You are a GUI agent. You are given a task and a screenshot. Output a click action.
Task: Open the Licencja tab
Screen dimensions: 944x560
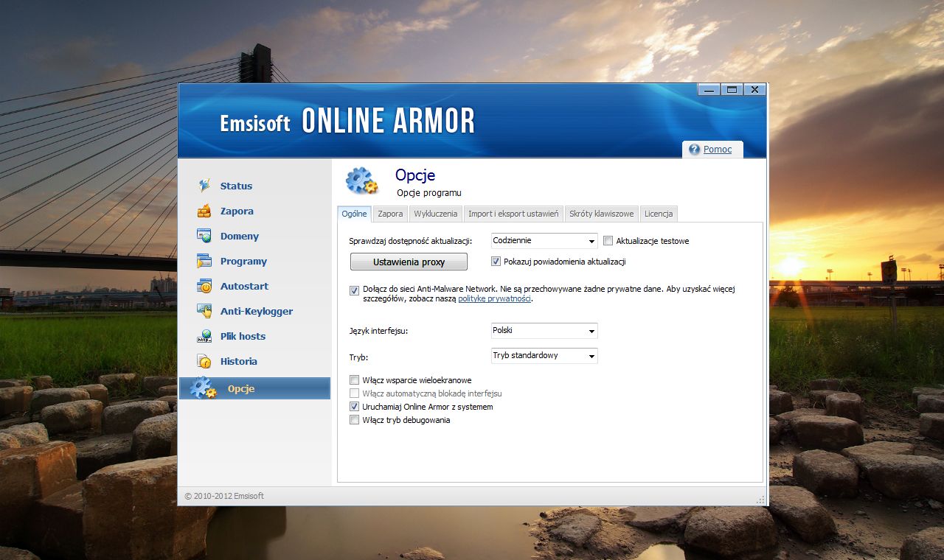(659, 214)
